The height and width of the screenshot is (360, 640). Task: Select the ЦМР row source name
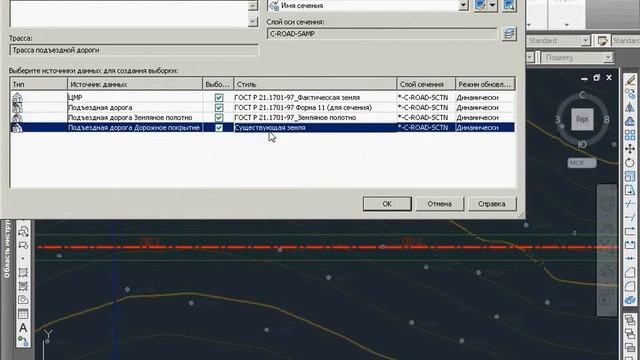(75, 98)
